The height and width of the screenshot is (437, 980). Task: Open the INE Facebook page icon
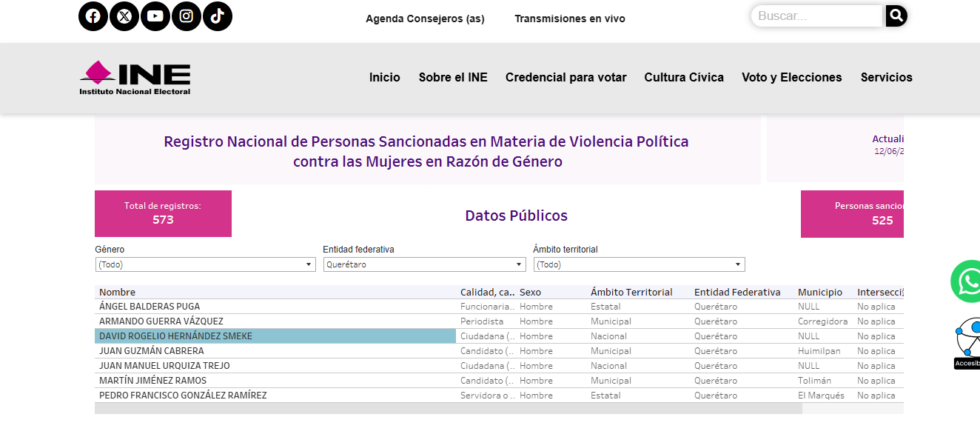(x=93, y=16)
